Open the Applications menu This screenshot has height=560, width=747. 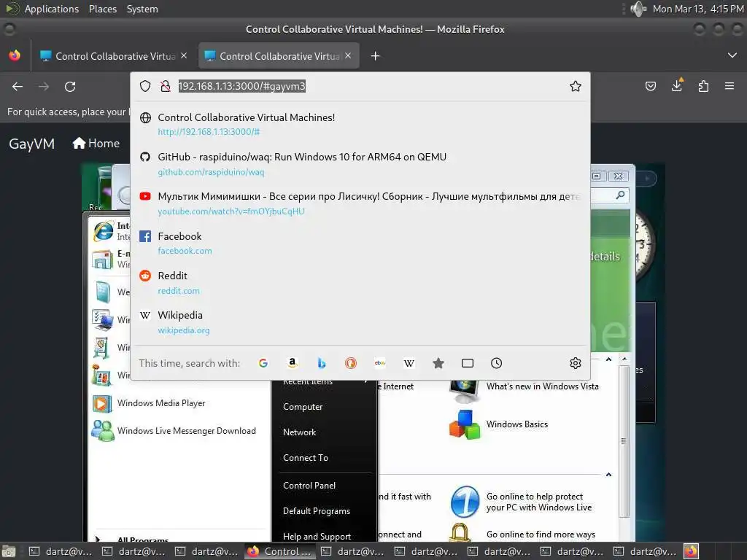click(x=52, y=9)
